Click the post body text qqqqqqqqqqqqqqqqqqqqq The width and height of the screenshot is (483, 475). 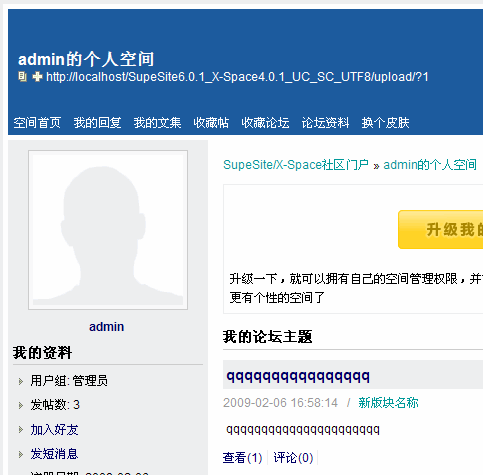tap(303, 430)
